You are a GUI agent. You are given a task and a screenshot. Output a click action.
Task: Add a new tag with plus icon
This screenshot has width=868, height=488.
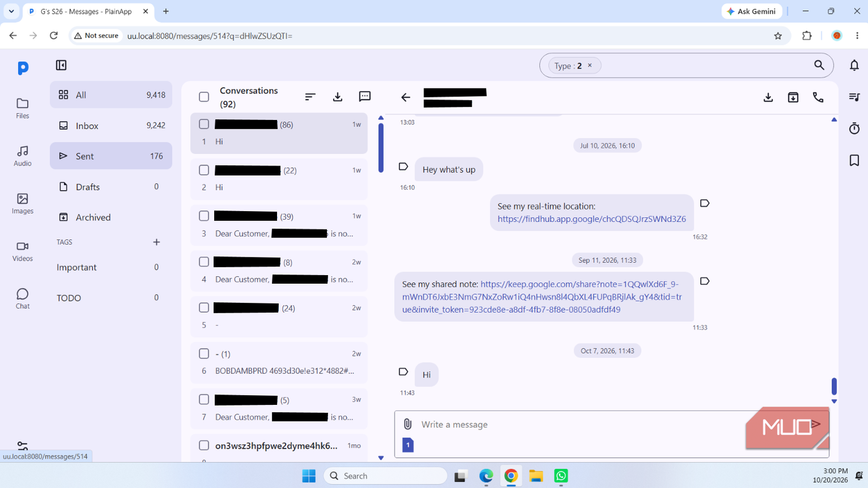click(156, 242)
